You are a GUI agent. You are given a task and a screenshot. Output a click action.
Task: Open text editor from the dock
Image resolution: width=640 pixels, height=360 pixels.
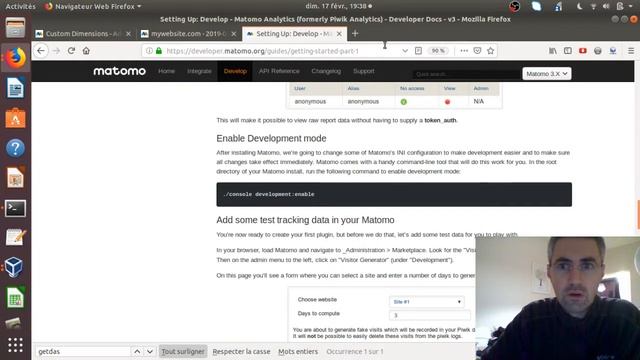point(16,238)
